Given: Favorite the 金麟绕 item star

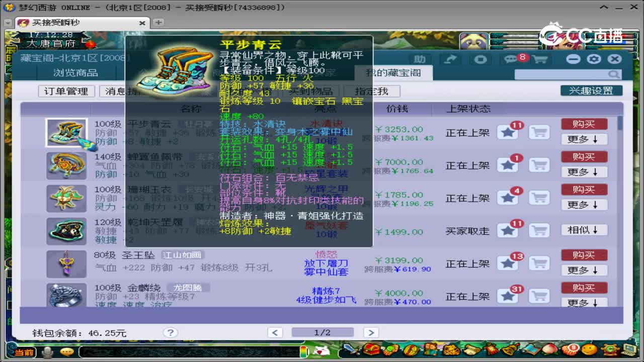Looking at the screenshot, I should click(x=508, y=296).
